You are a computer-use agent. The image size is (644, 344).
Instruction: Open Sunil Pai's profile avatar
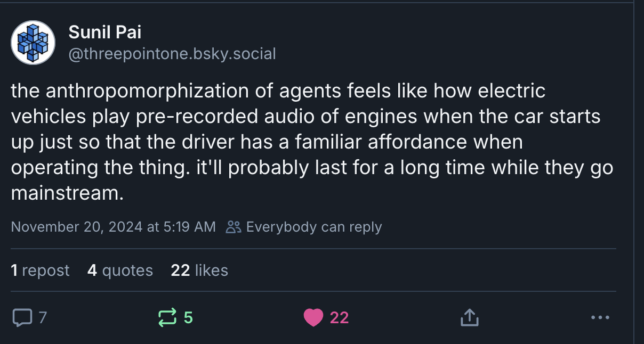[33, 43]
